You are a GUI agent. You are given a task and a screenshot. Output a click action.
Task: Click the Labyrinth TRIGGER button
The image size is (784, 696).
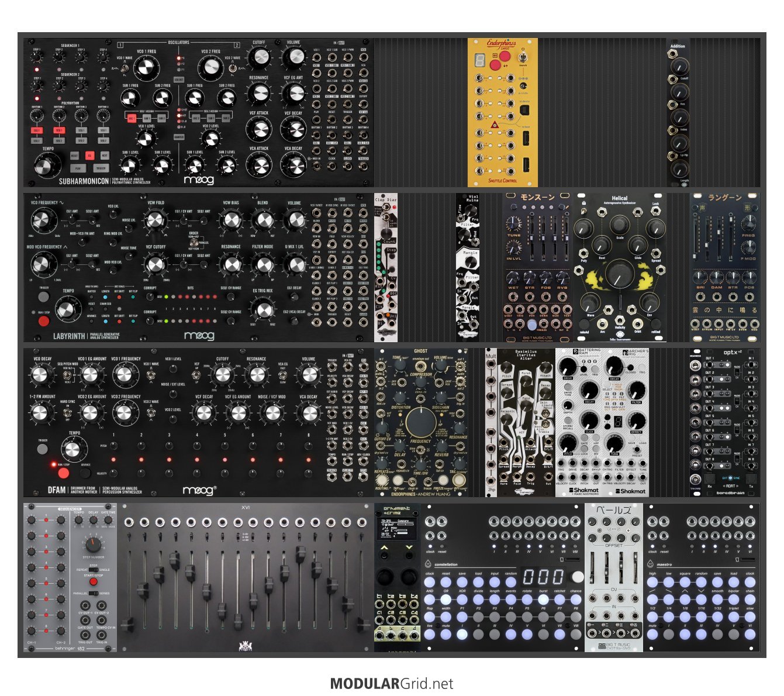tap(44, 297)
